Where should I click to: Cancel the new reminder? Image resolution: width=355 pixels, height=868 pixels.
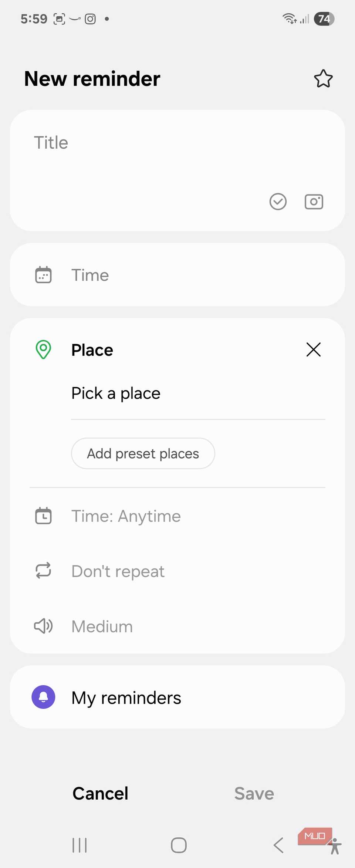(x=100, y=793)
